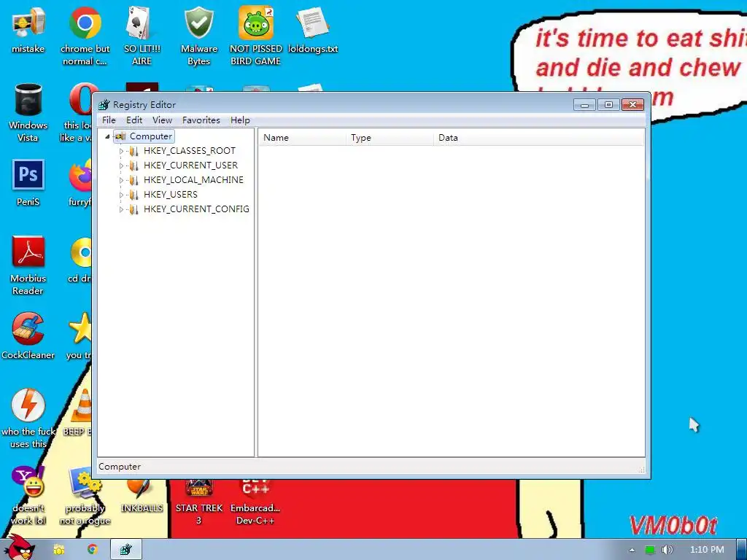This screenshot has height=560, width=747.
Task: Launch the STAR TREK 3 icon
Action: pos(198,503)
